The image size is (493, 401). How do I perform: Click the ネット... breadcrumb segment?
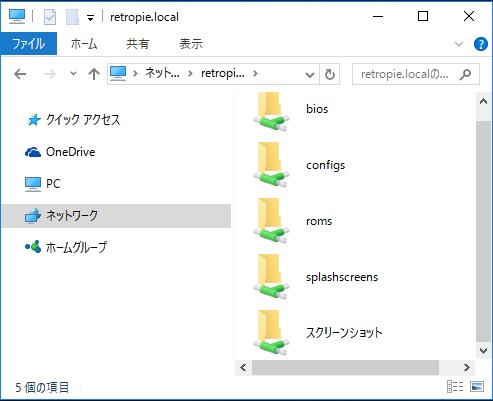162,73
